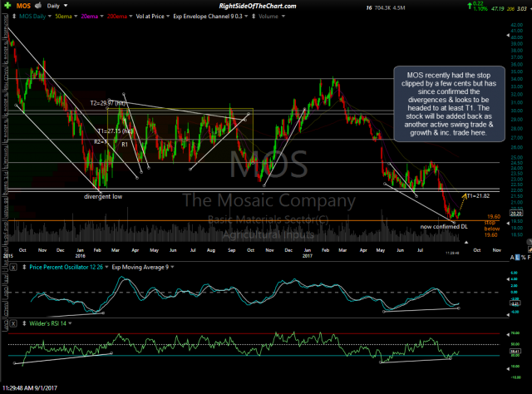Click the orange MOS ticker symbol
The height and width of the screenshot is (394, 532).
(23, 6)
